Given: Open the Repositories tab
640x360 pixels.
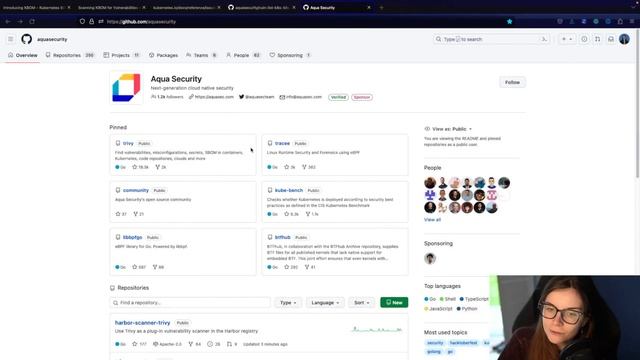Looking at the screenshot, I should [x=70, y=55].
